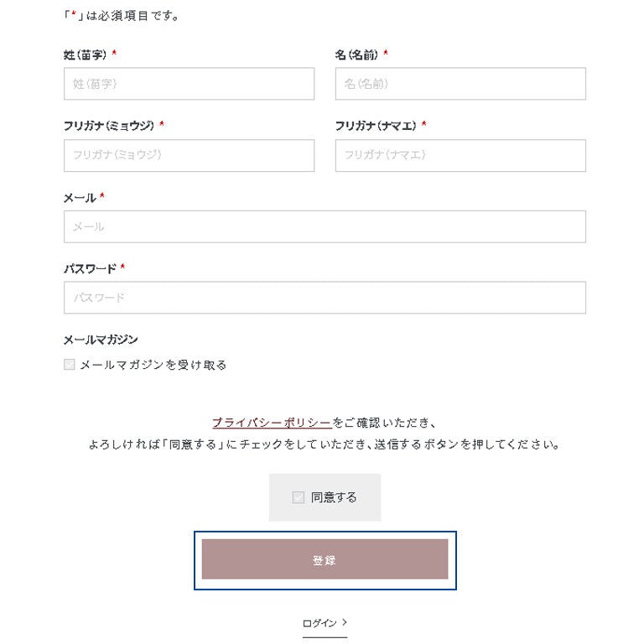
Task: Click the 名(名前) input field
Action: click(x=460, y=84)
